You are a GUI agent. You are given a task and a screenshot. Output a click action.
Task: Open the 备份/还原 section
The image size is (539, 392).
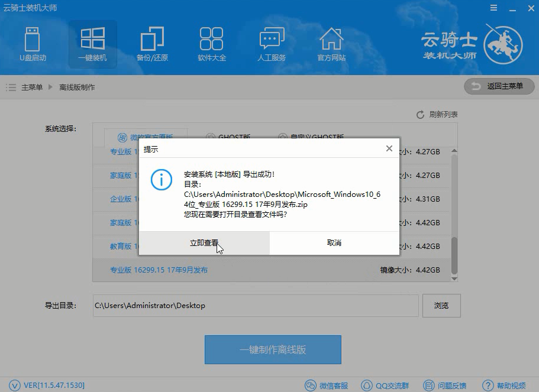click(x=152, y=44)
